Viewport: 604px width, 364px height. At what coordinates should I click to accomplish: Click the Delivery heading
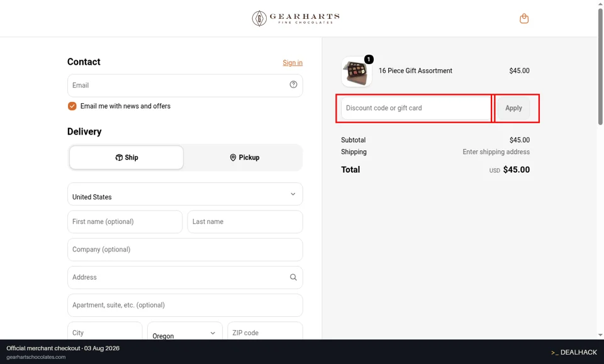pyautogui.click(x=84, y=131)
